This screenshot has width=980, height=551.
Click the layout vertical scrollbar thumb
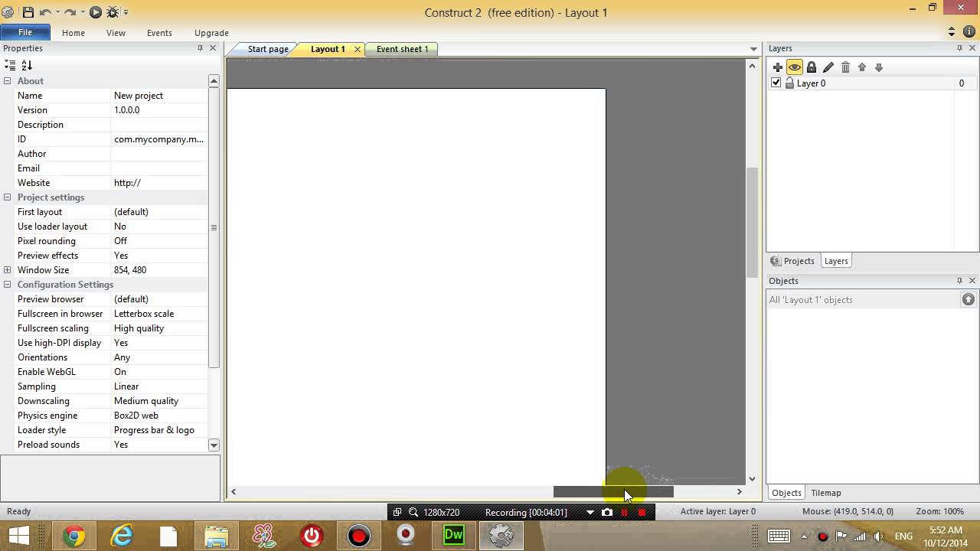(x=753, y=223)
